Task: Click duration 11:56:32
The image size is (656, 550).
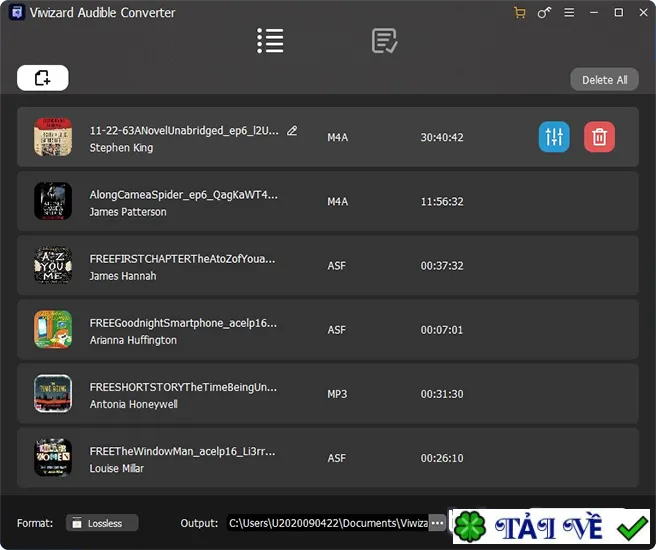Action: pos(442,202)
